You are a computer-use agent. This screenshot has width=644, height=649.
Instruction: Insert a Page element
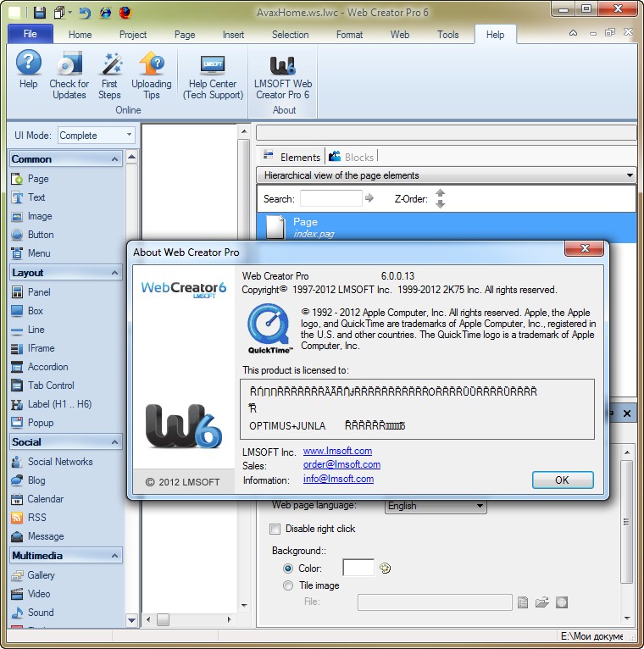pos(31,179)
